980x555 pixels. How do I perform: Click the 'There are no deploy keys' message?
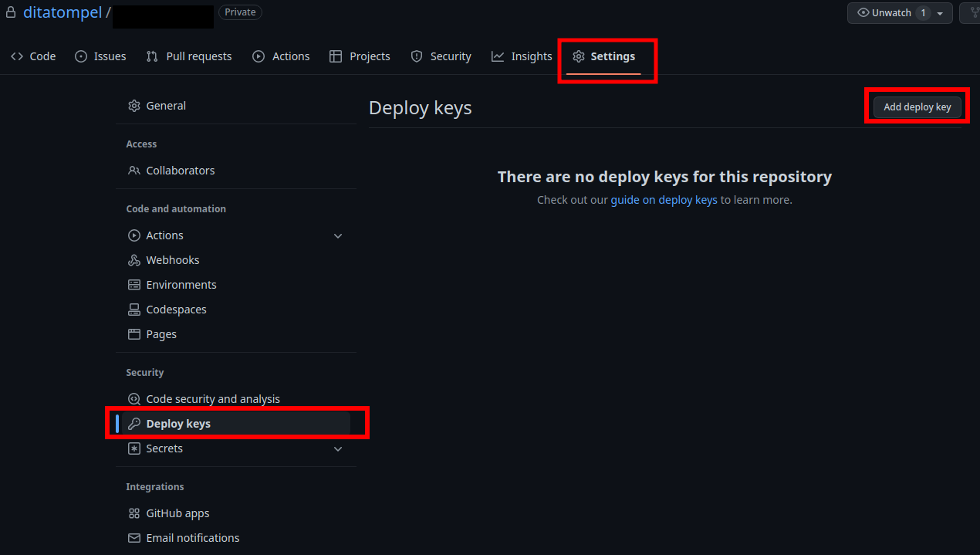coord(664,177)
